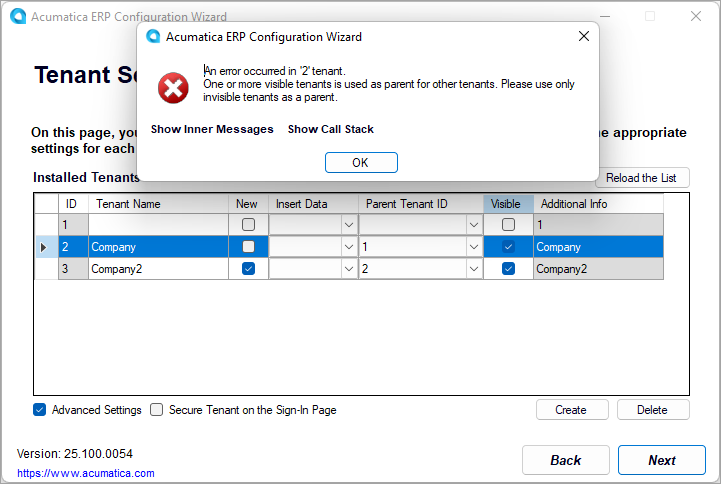Open Parent Tenant ID dropdown for tenant 1
The width and height of the screenshot is (721, 484).
pyautogui.click(x=473, y=225)
